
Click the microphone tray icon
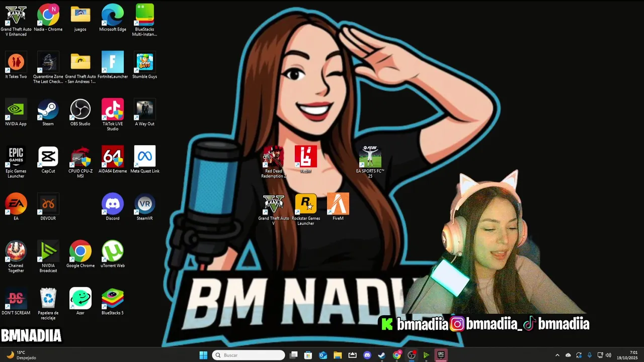coord(589,355)
